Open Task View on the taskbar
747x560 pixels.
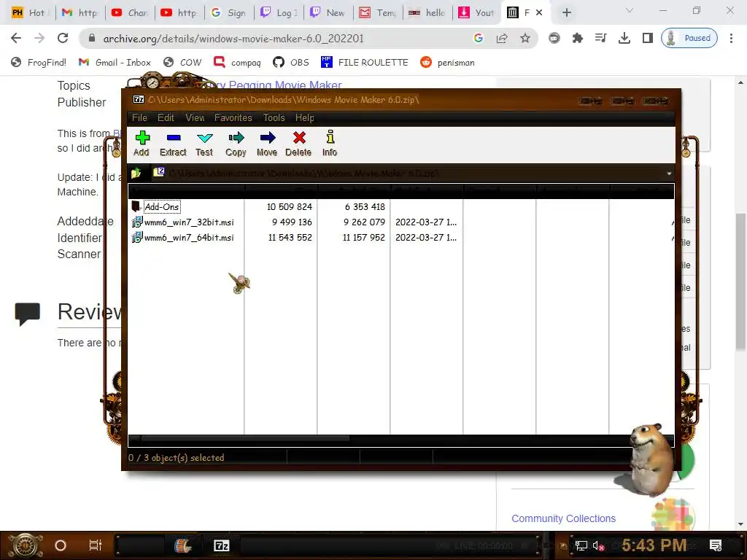tap(96, 545)
